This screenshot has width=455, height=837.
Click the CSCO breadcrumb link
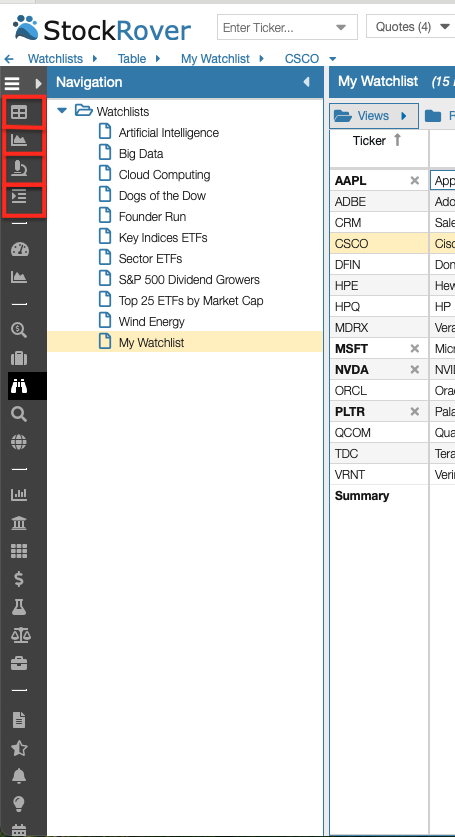(x=302, y=59)
